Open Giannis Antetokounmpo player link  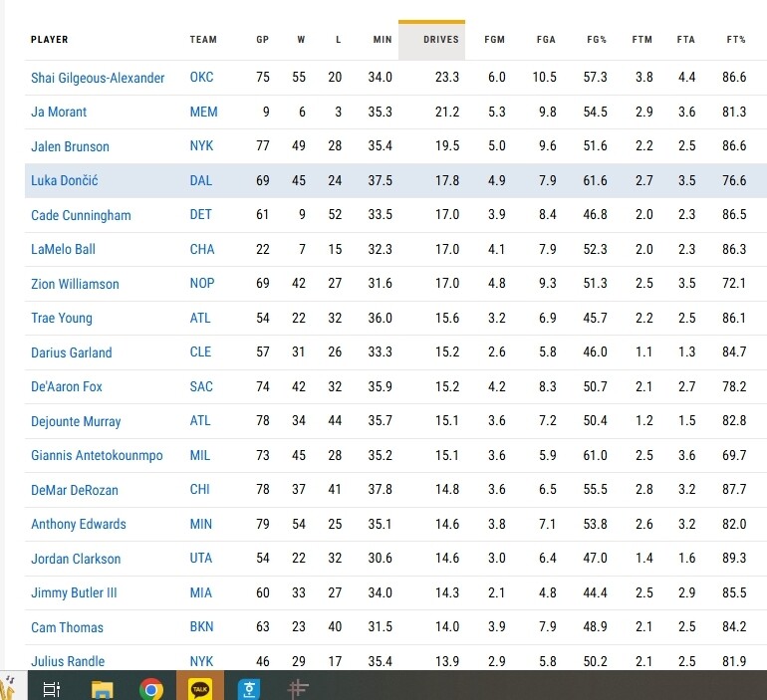[97, 456]
